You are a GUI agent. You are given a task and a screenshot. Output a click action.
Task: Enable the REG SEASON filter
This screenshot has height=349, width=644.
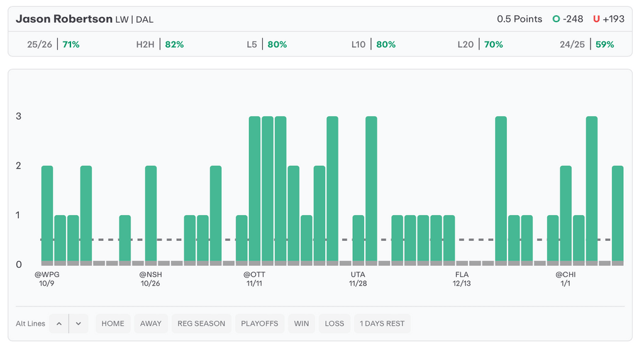point(201,323)
